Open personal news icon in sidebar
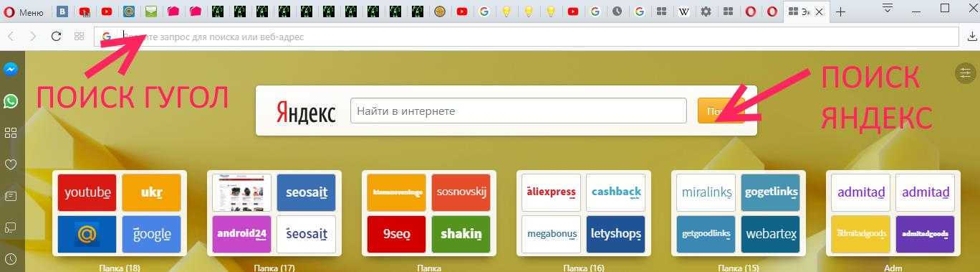The width and height of the screenshot is (980, 272). pos(11,196)
